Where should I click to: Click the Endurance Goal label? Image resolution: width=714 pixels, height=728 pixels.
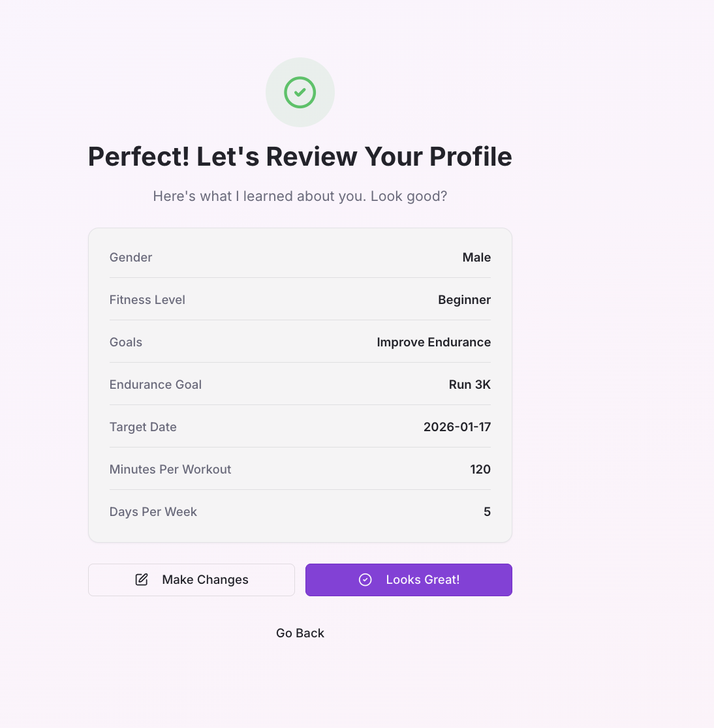(x=155, y=384)
